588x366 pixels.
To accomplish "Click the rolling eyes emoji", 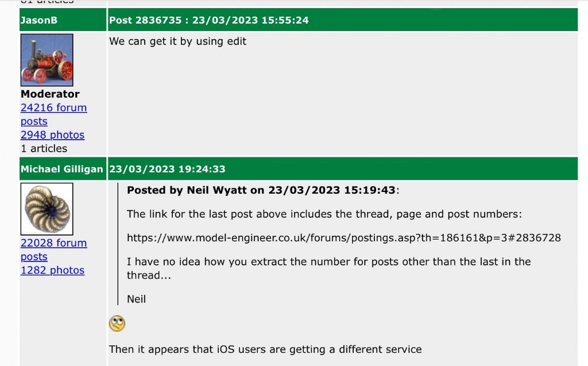I will (117, 323).
